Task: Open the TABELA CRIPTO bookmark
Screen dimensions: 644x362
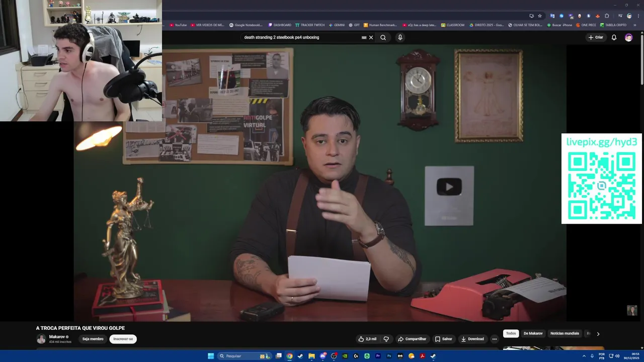Action: click(613, 25)
